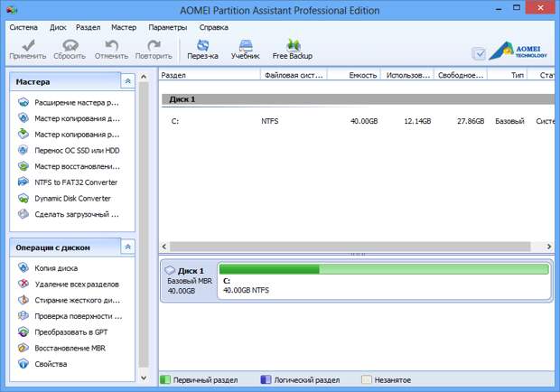Screen dimensions: 560x392
Task: Click the Применить (Apply) toolbar icon
Action: [28, 45]
